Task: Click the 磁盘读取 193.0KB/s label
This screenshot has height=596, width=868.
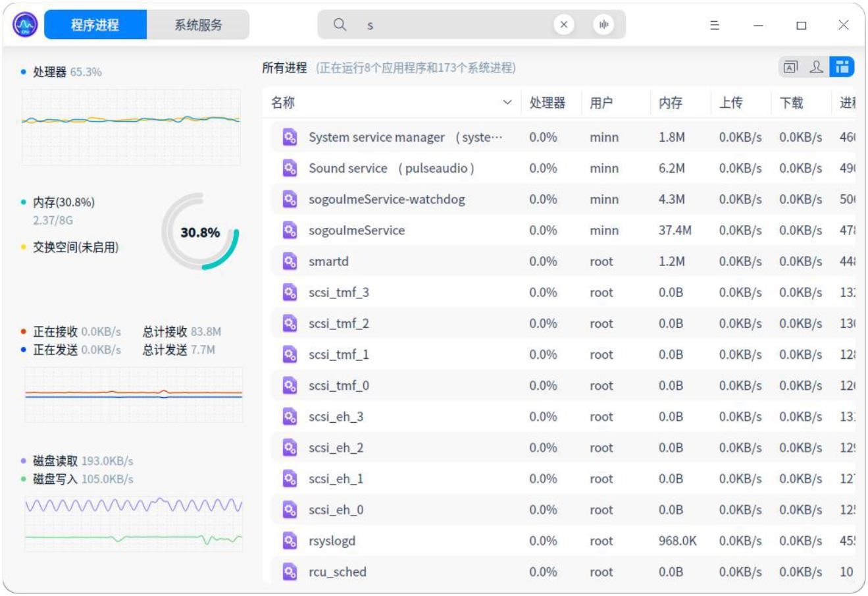Action: pyautogui.click(x=83, y=460)
